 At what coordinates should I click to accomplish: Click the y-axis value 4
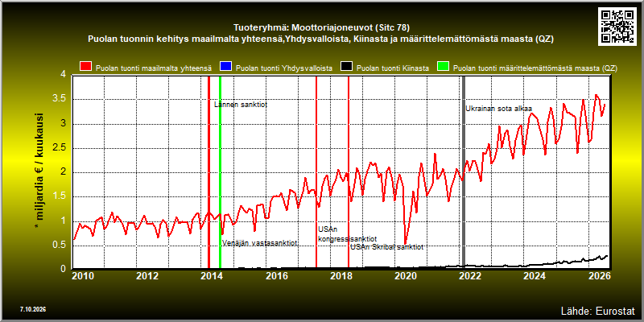(64, 75)
